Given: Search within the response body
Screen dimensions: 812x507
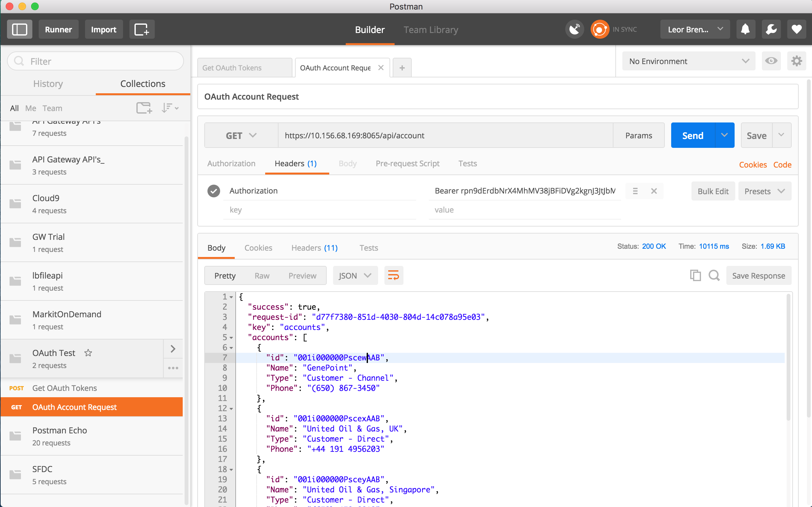Looking at the screenshot, I should tap(714, 276).
